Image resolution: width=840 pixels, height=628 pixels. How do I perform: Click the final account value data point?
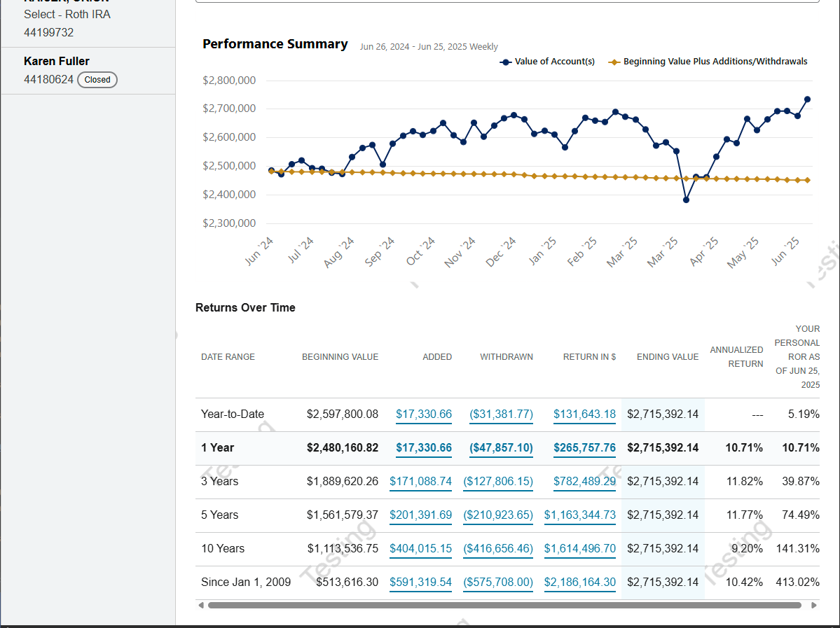pos(807,99)
